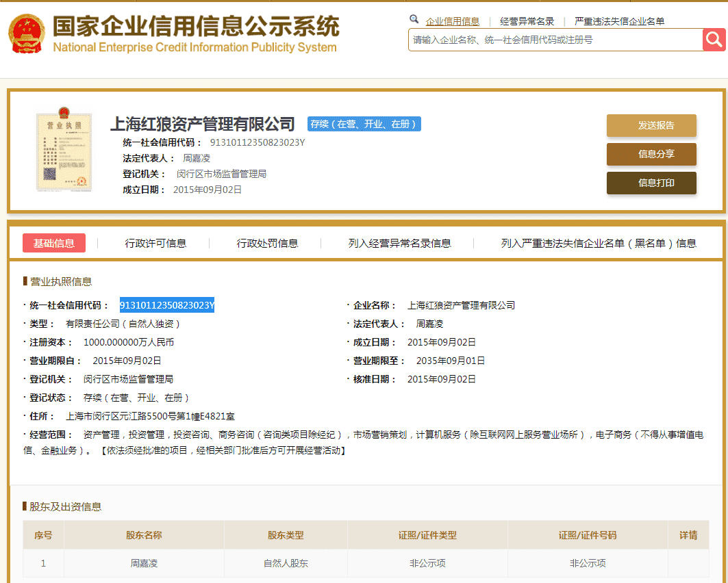Click the 证照/证件类型 column header
This screenshot has width=728, height=583.
(x=427, y=535)
